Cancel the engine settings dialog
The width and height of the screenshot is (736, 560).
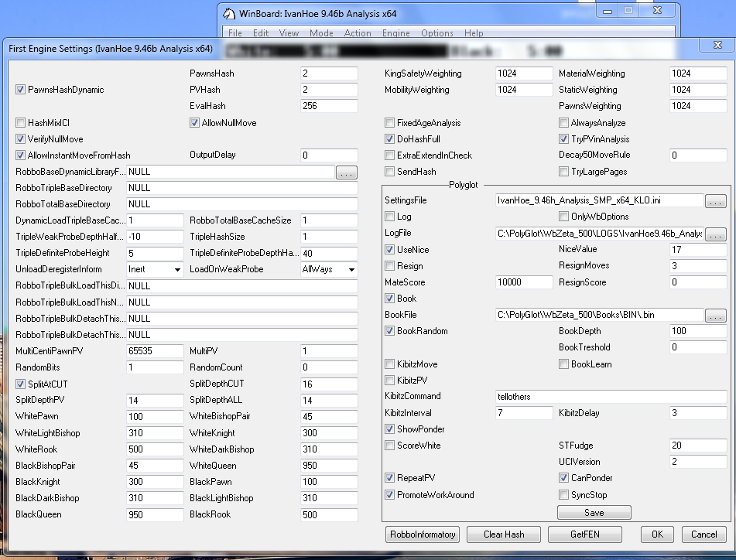[x=703, y=534]
